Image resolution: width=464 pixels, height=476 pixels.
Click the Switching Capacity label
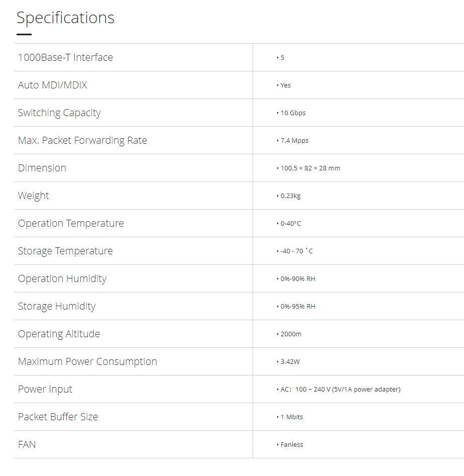[x=59, y=113]
